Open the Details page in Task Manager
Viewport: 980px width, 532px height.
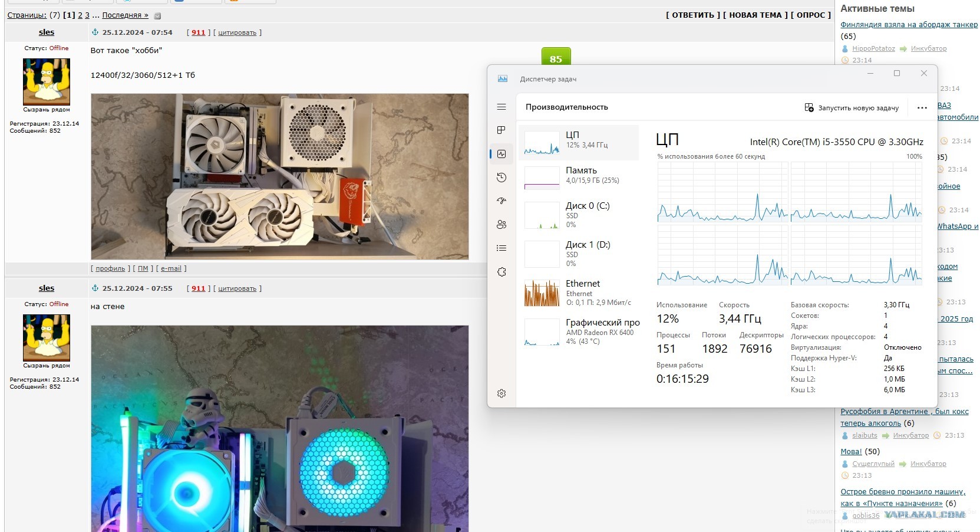point(501,248)
